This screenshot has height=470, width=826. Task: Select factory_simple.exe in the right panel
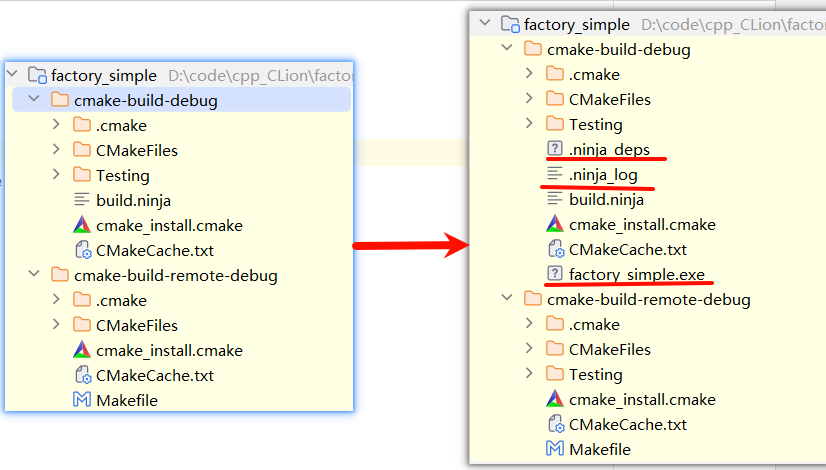point(636,275)
